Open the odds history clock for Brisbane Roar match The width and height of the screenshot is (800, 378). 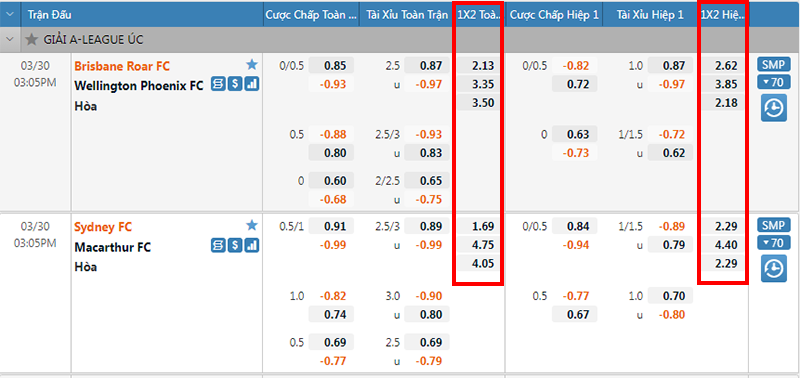774,108
